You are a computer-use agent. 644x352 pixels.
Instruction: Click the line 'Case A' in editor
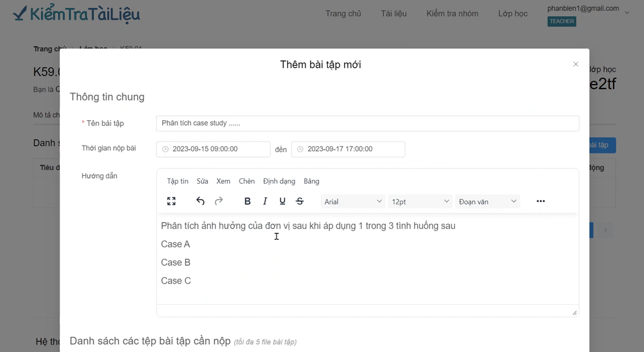[x=175, y=244]
